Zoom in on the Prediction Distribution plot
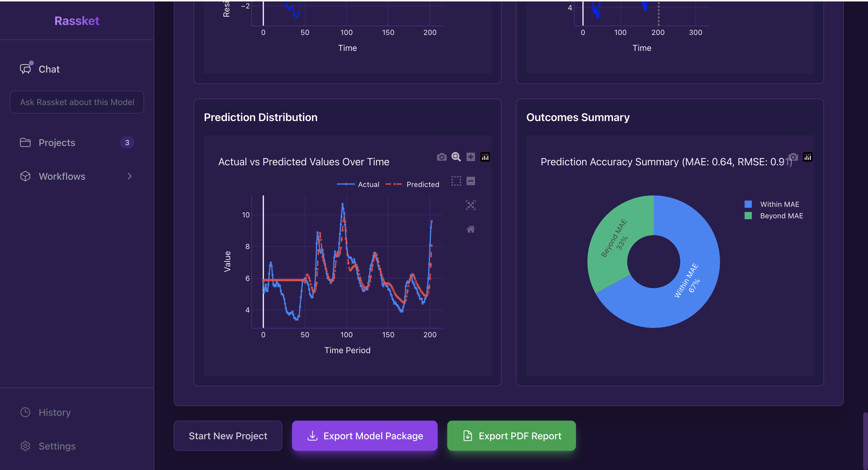 point(470,157)
